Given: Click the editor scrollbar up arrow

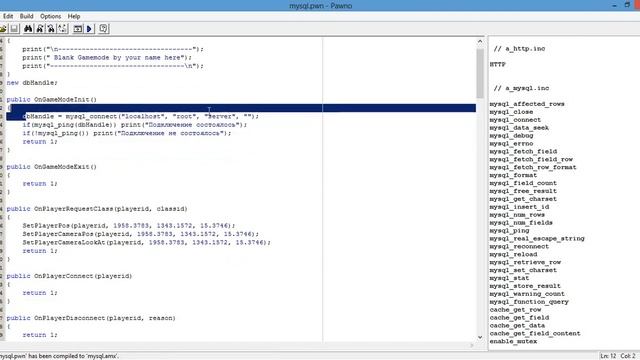Looking at the screenshot, I should (x=480, y=41).
